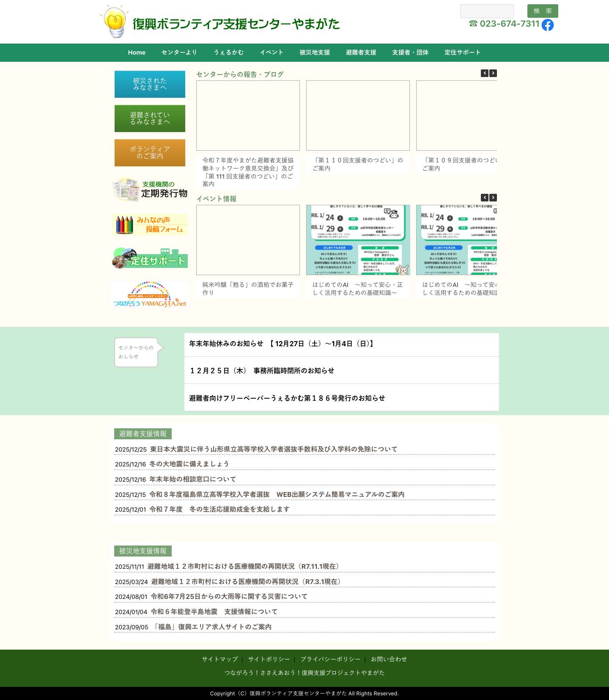The image size is (609, 700).
Task: Click the green 避難されているみなさまへ button
Action: (x=150, y=119)
